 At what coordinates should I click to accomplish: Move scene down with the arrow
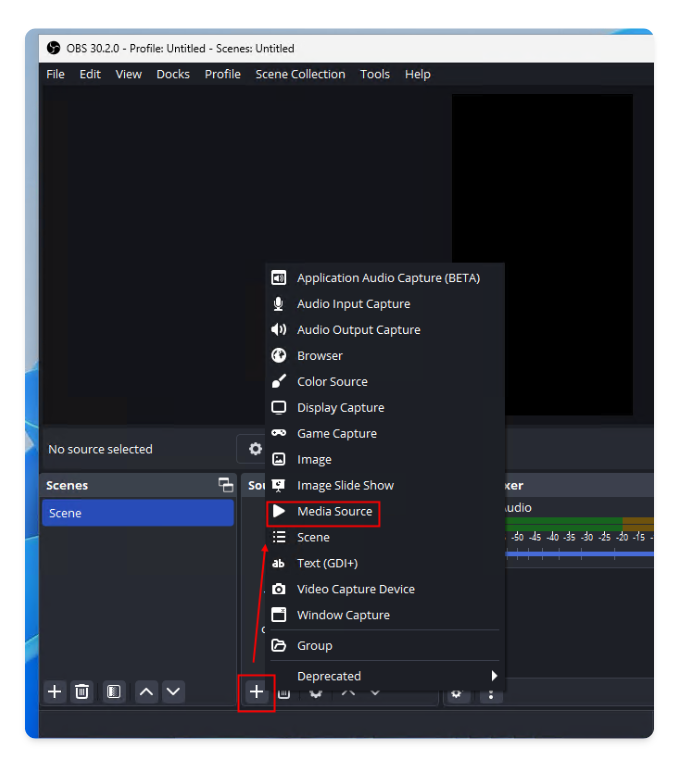173,692
